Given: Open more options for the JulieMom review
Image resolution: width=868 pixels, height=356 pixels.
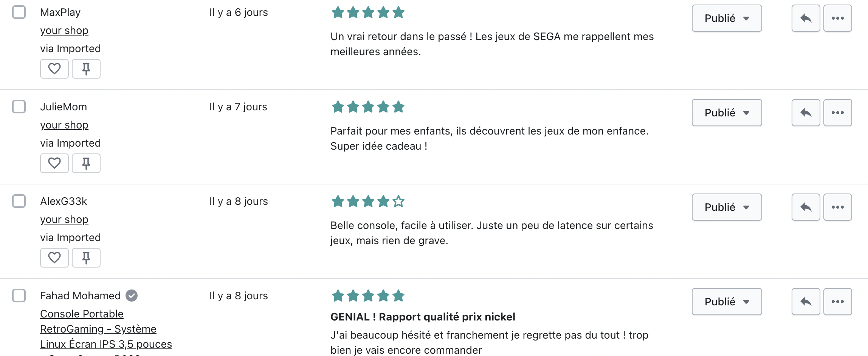Looking at the screenshot, I should point(838,113).
